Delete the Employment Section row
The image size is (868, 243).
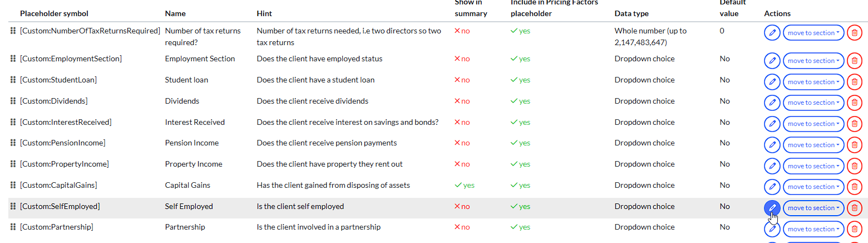854,61
